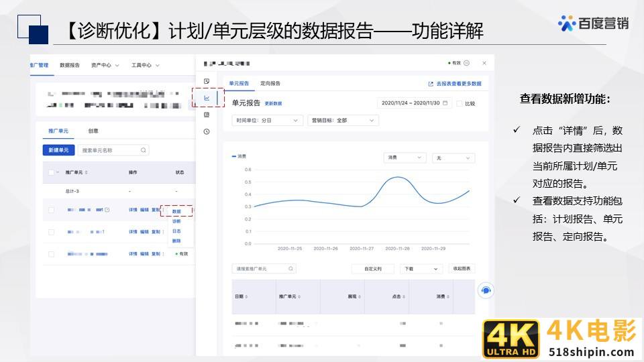Screen dimensions: 644x362
Task: Click the 2020-11-28 x-axis label
Action: click(x=397, y=248)
